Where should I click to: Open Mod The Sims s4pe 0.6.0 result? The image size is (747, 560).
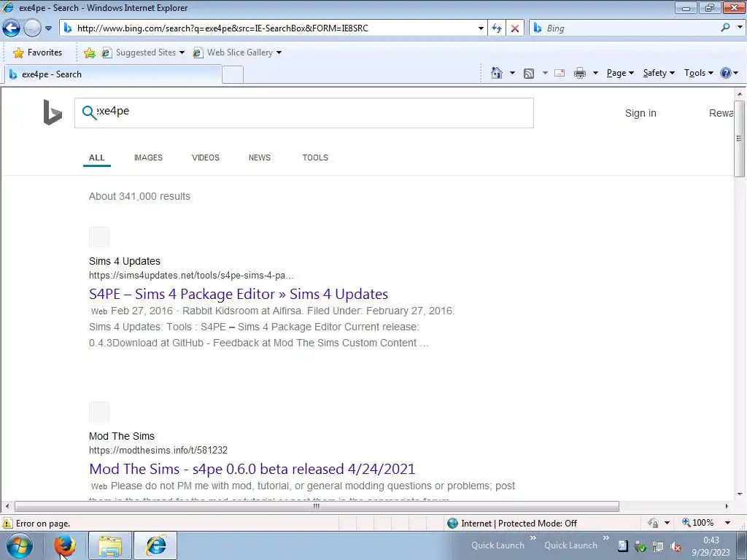[x=252, y=469]
